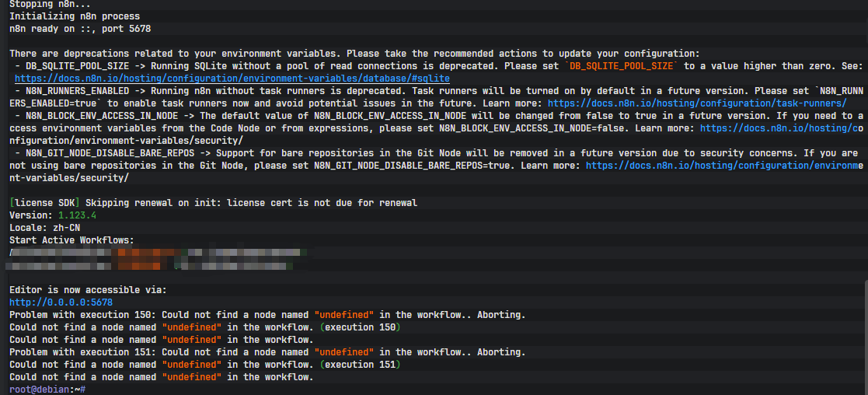868x395 pixels.
Task: Click the first blurred workflow entry
Action: (x=155, y=253)
